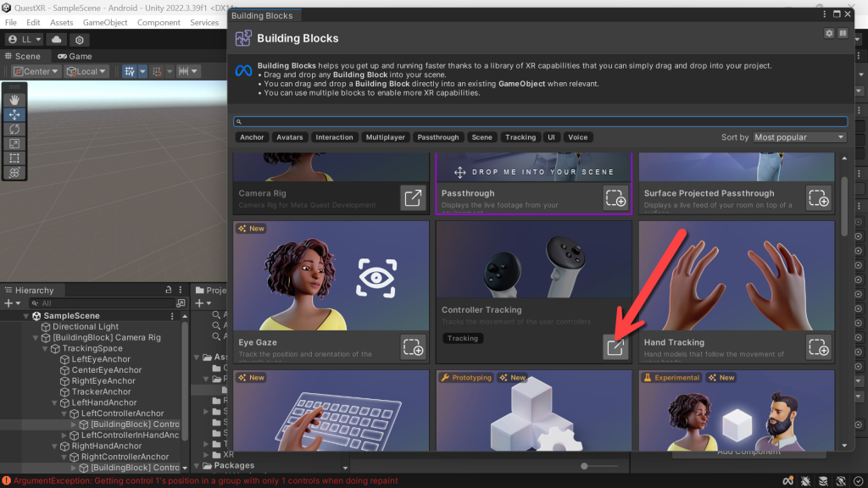
Task: Select the Hand view tool
Action: tap(14, 100)
